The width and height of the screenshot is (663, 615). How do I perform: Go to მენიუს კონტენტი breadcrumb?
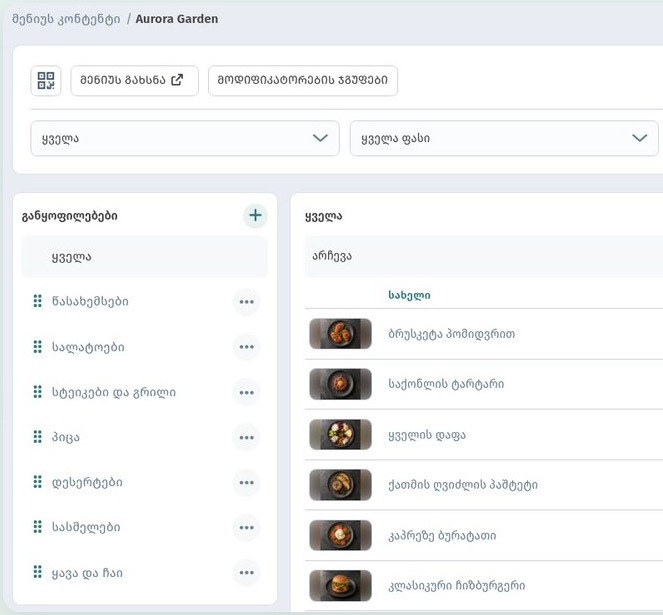[x=66, y=19]
